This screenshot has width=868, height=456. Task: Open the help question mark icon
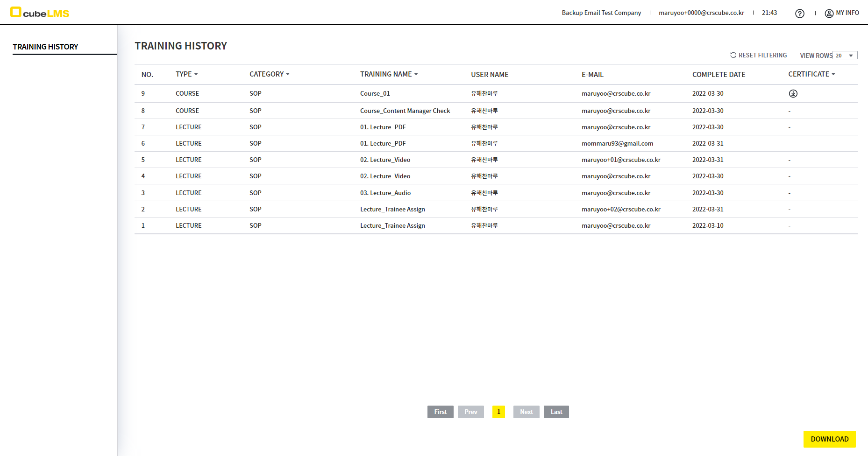pos(799,14)
